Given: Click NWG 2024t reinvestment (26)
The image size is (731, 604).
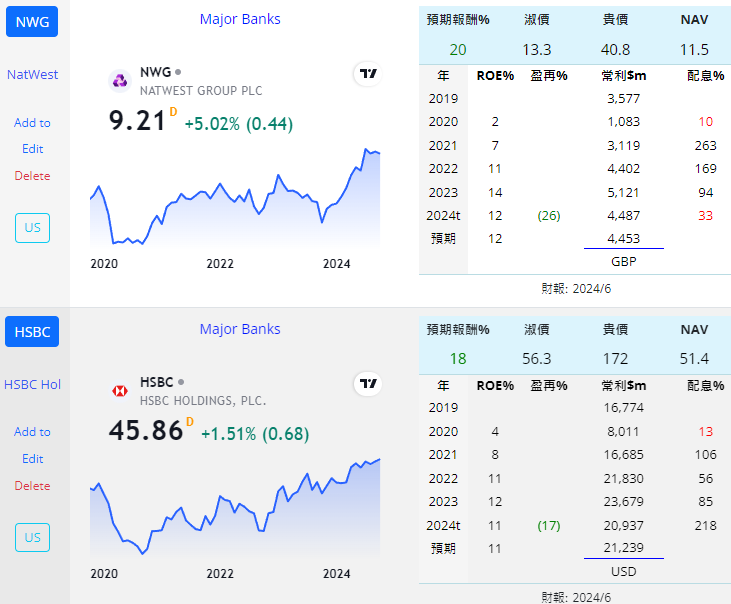Looking at the screenshot, I should point(549,216).
